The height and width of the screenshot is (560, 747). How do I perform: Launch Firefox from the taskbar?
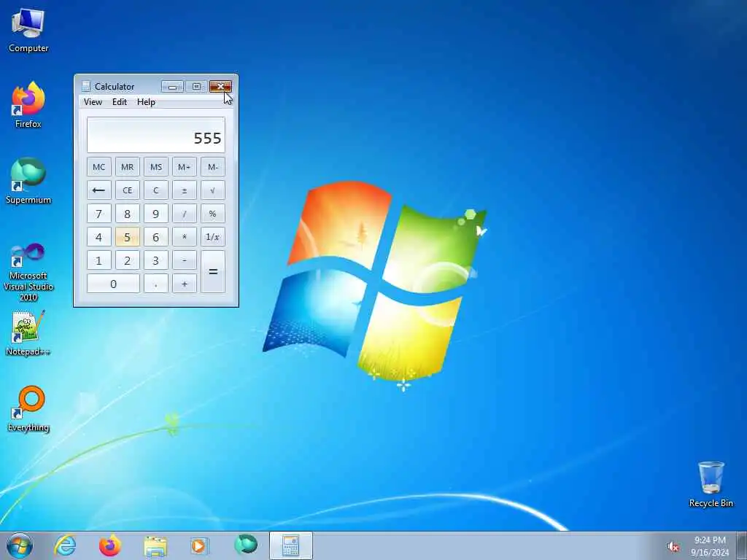(110, 545)
